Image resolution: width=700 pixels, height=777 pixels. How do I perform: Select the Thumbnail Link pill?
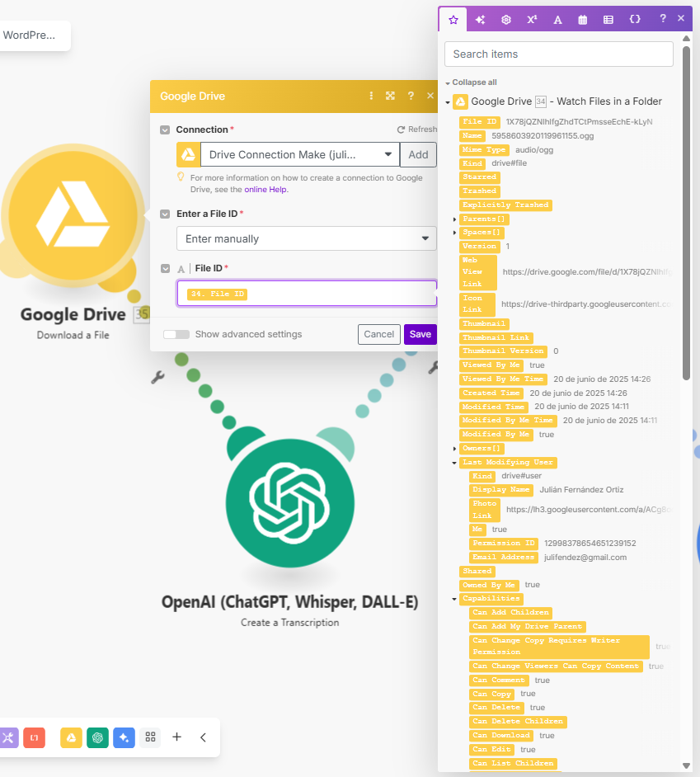pos(496,337)
